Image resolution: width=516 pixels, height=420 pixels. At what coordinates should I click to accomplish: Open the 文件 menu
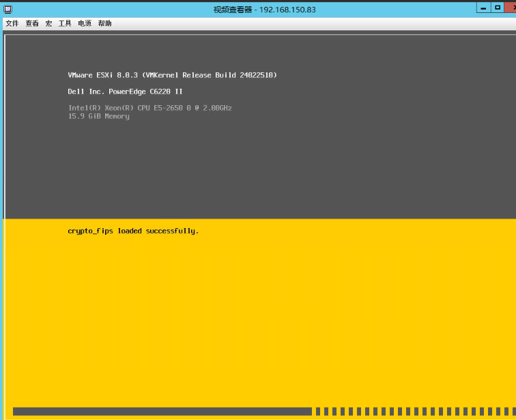pyautogui.click(x=12, y=23)
